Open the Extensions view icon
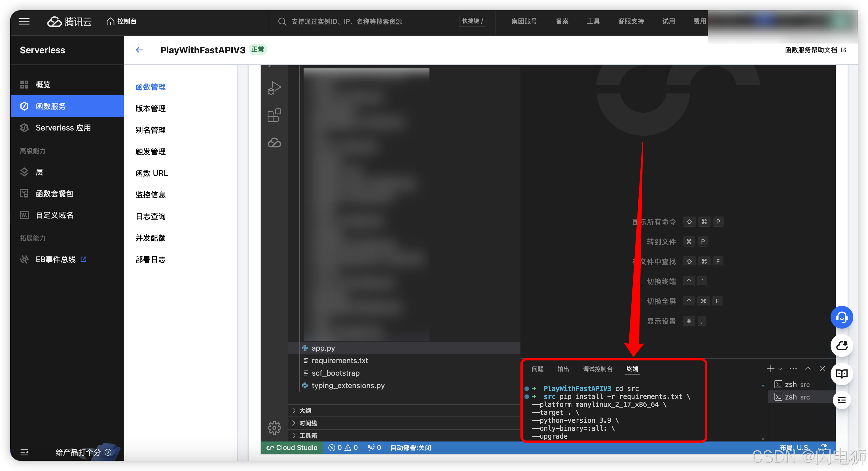 (x=274, y=115)
